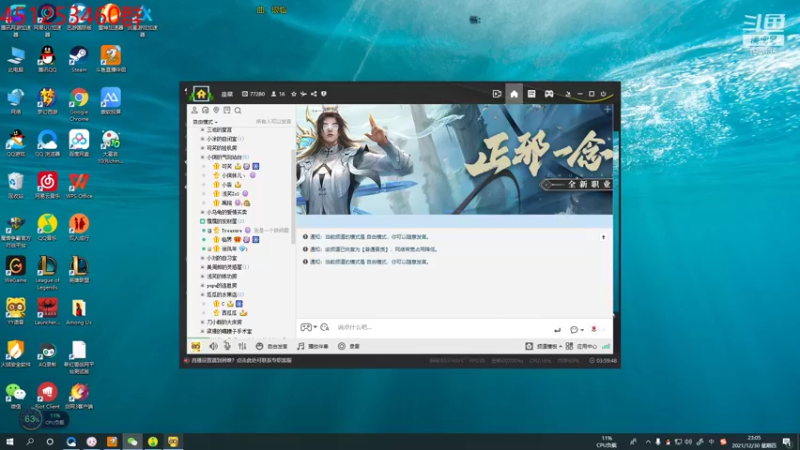Image resolution: width=800 pixels, height=450 pixels.
Task: Toggle the microphone in YY bottom toolbar
Action: pyautogui.click(x=227, y=346)
